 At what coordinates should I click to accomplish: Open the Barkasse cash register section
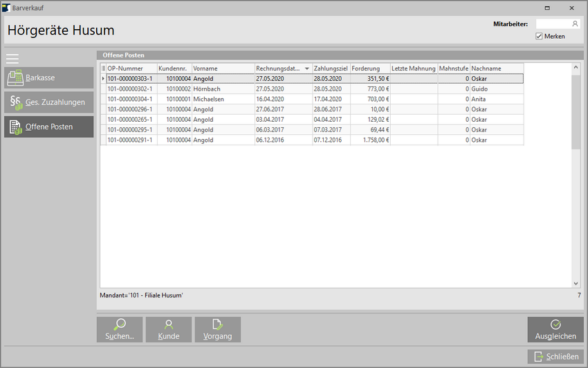(x=48, y=77)
